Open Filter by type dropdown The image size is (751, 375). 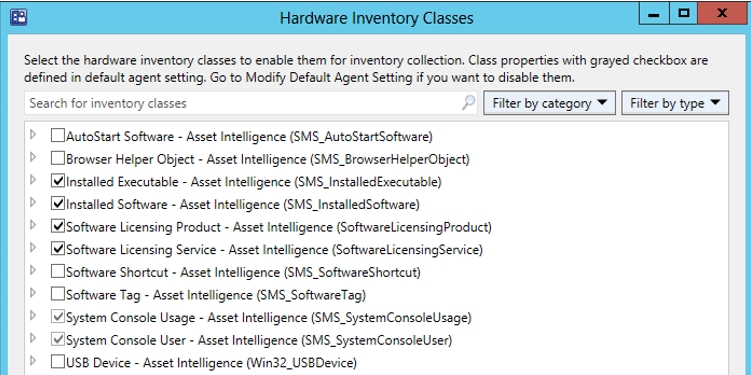[x=675, y=103]
